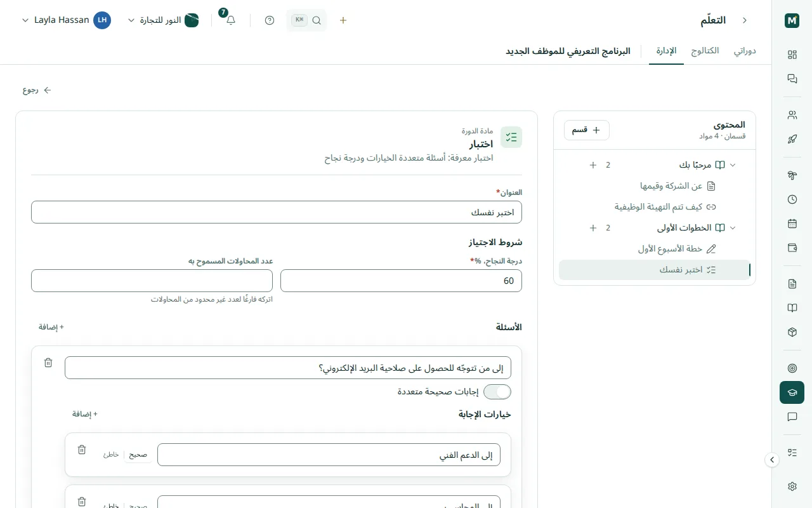Switch to the الإدارة tab
The width and height of the screenshot is (812, 508).
[x=666, y=51]
